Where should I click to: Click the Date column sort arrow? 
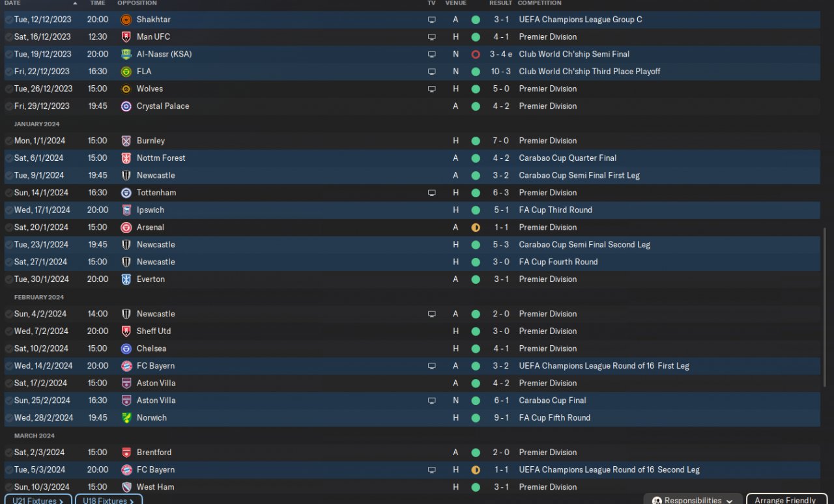[x=75, y=3]
